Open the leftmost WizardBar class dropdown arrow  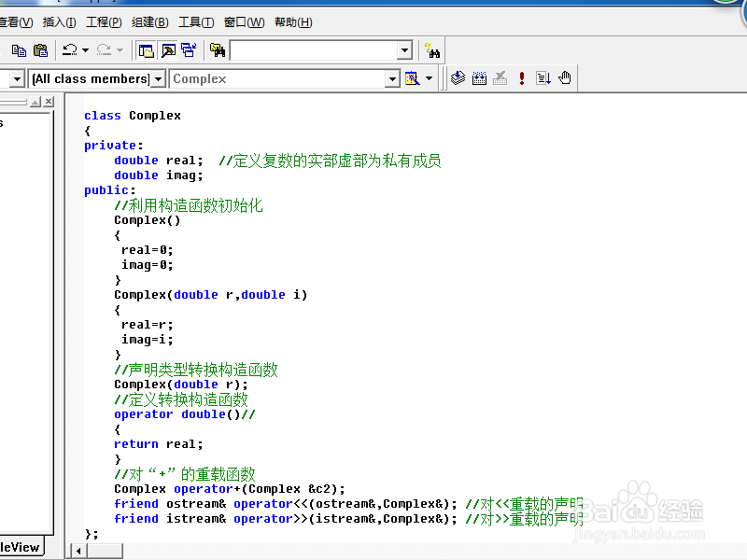pyautogui.click(x=17, y=79)
